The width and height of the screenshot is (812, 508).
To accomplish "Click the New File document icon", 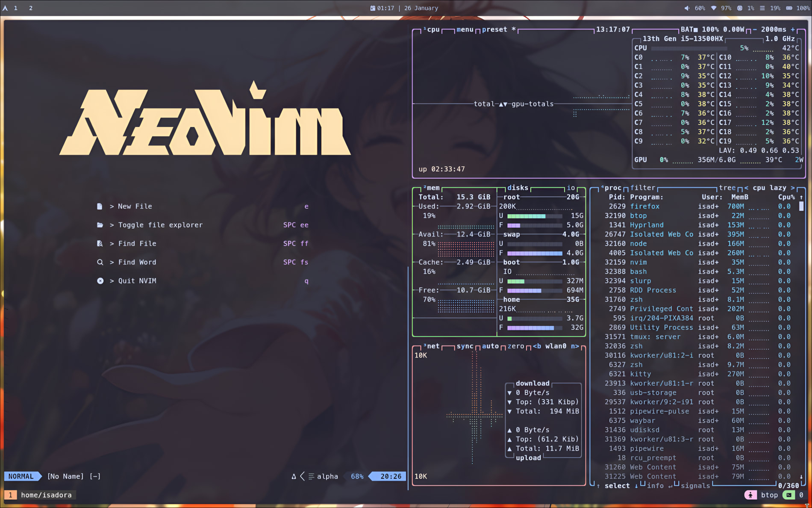I will [x=100, y=206].
